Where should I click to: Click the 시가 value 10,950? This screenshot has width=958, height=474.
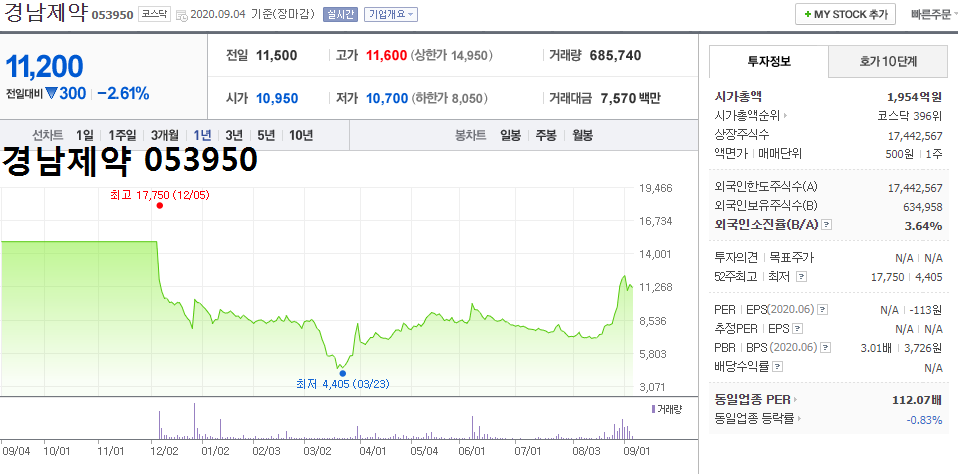tap(277, 98)
